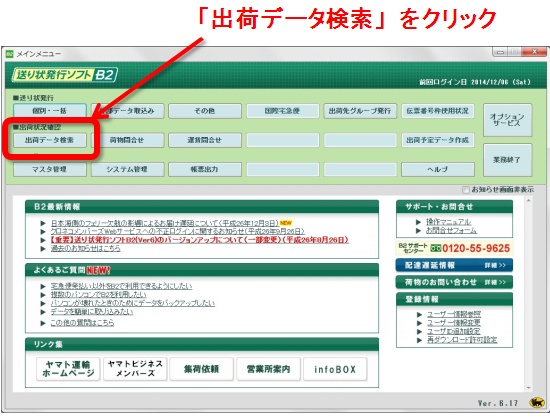
Task: Open オプションサービス
Action: [507, 120]
